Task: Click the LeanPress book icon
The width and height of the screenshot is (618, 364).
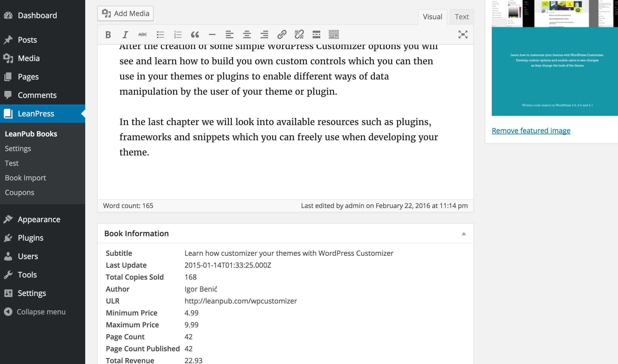Action: 8,114
